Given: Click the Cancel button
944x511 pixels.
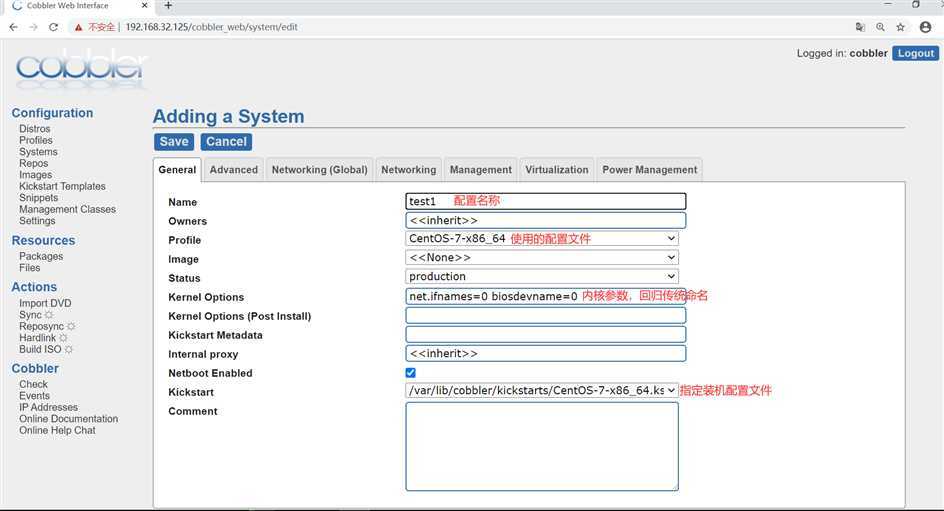Looking at the screenshot, I should pyautogui.click(x=226, y=141).
